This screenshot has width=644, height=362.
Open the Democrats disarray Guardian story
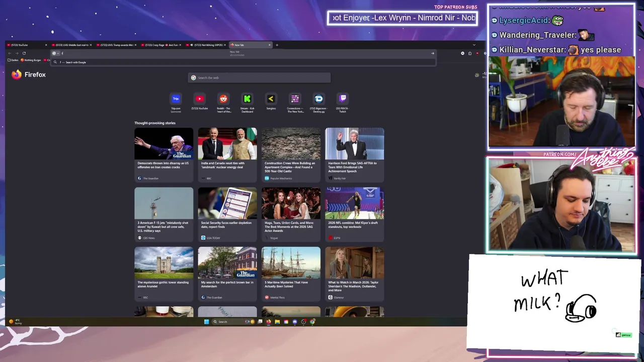click(x=164, y=155)
